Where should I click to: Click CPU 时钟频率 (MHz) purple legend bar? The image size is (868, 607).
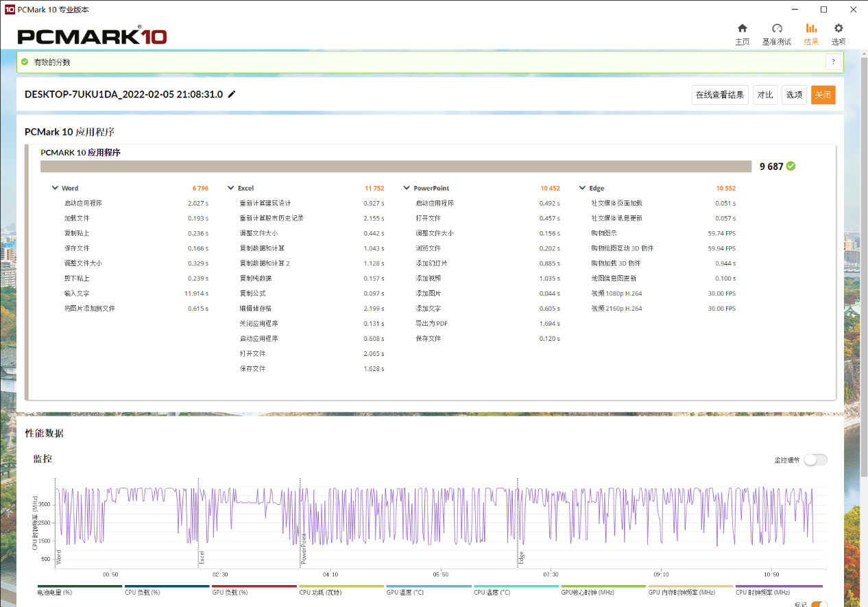778,586
